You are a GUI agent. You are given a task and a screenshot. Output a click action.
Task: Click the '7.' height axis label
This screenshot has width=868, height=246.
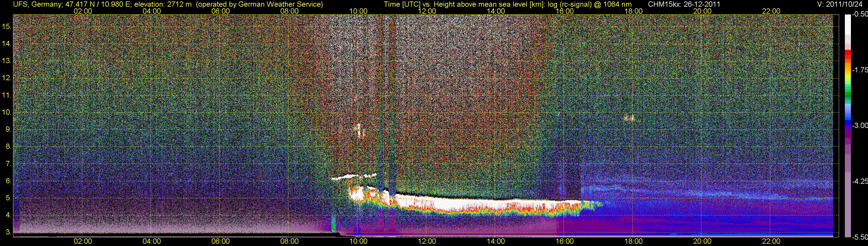coord(9,164)
